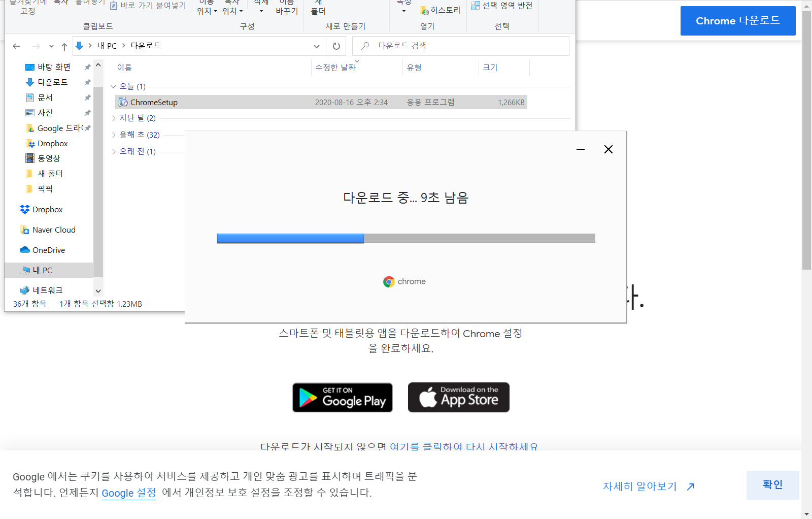Viewport: 812px width, 519px height.
Task: Open 새 폴더 in the navigation pane
Action: click(x=50, y=174)
